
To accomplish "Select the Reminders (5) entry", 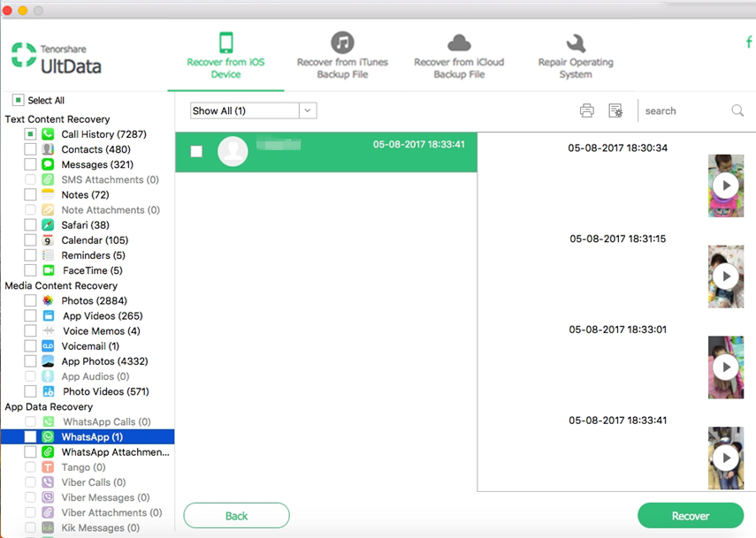I will [x=93, y=255].
